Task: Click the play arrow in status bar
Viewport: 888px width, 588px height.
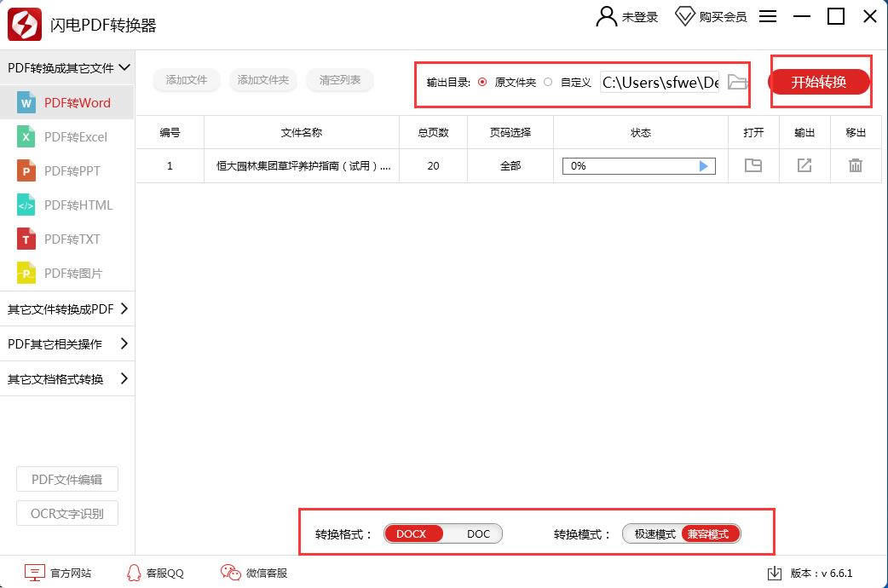Action: click(703, 166)
